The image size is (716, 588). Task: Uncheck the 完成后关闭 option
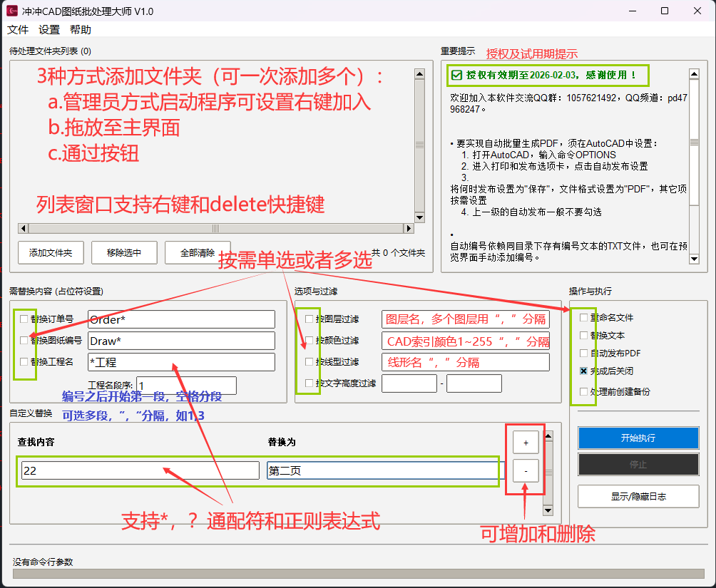pyautogui.click(x=584, y=371)
